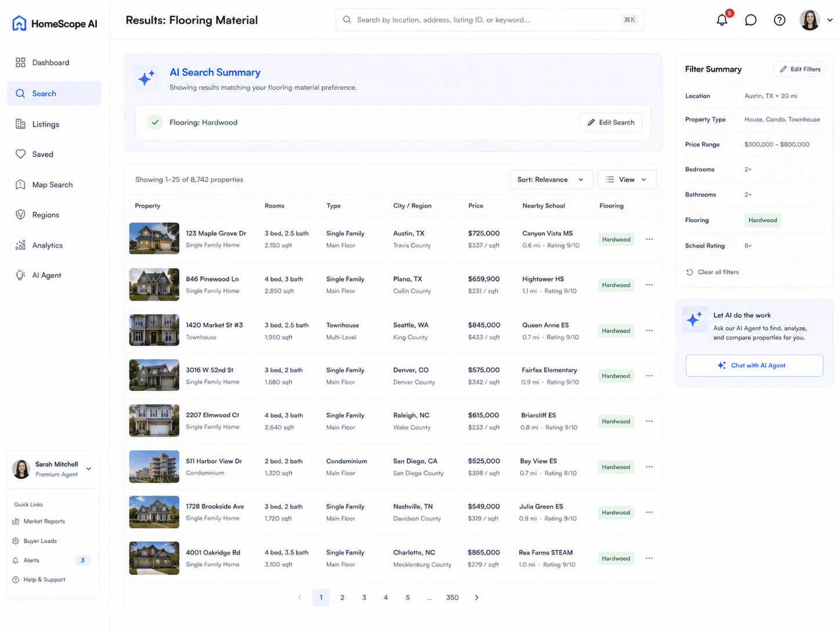Click the Price column header

476,206
